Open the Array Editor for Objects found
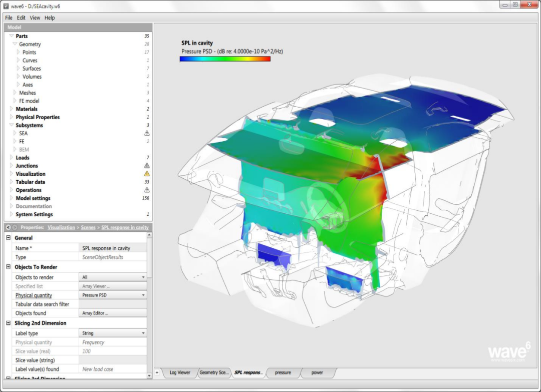 point(113,313)
